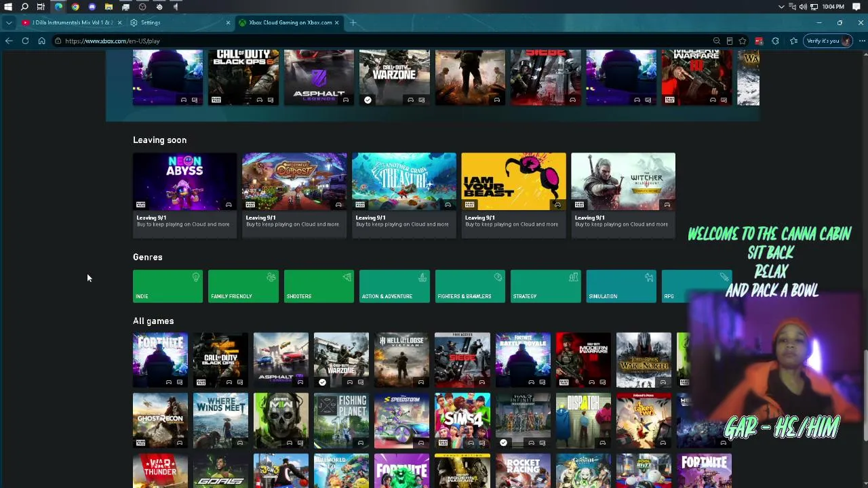Open the Windows Start menu
This screenshot has height=488, width=868.
coord(8,7)
